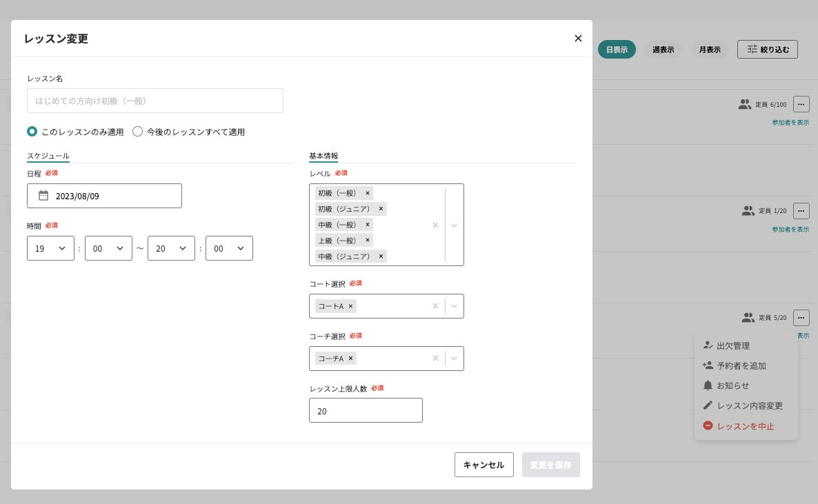Image resolution: width=818 pixels, height=504 pixels.
Task: Remove the コーチA tag
Action: coord(351,359)
